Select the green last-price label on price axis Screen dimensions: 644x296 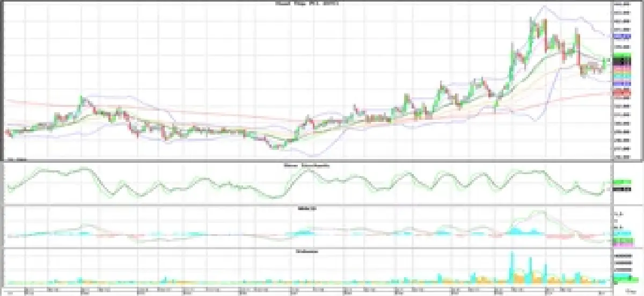(x=621, y=55)
